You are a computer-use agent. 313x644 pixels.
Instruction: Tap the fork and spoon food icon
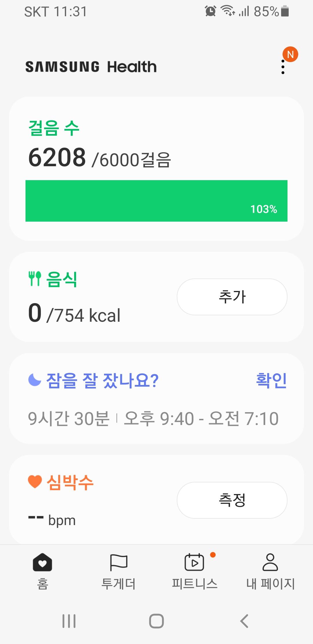click(35, 279)
